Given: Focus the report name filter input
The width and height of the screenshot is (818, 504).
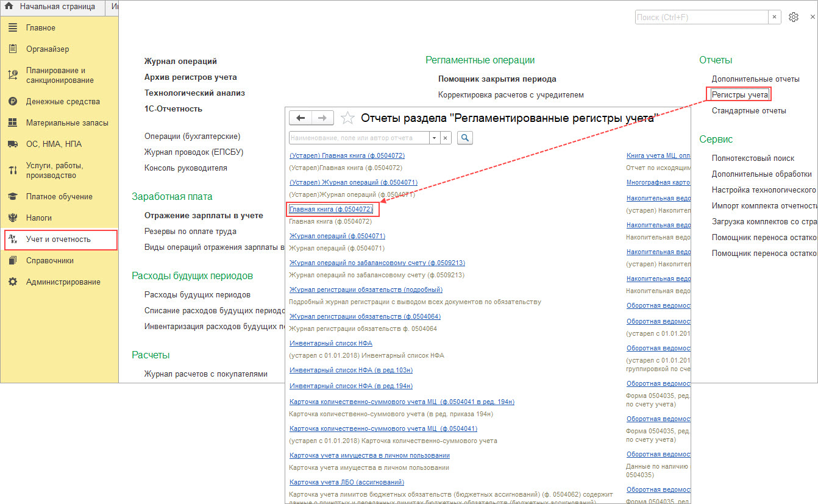Looking at the screenshot, I should (x=359, y=138).
